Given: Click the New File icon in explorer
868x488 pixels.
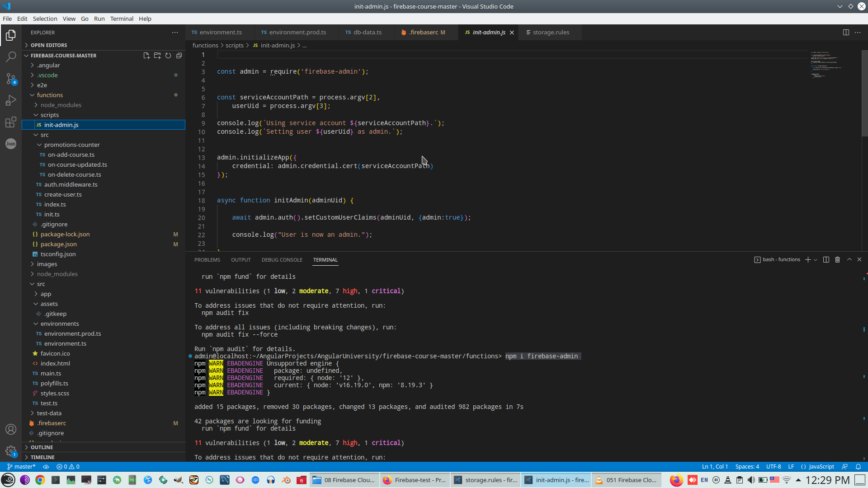Looking at the screenshot, I should [x=146, y=56].
